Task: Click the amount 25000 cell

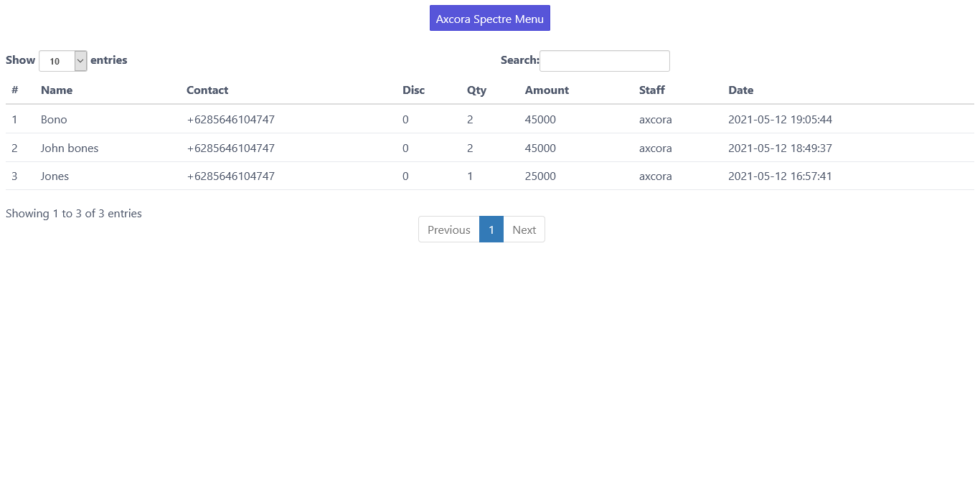Action: (x=540, y=176)
